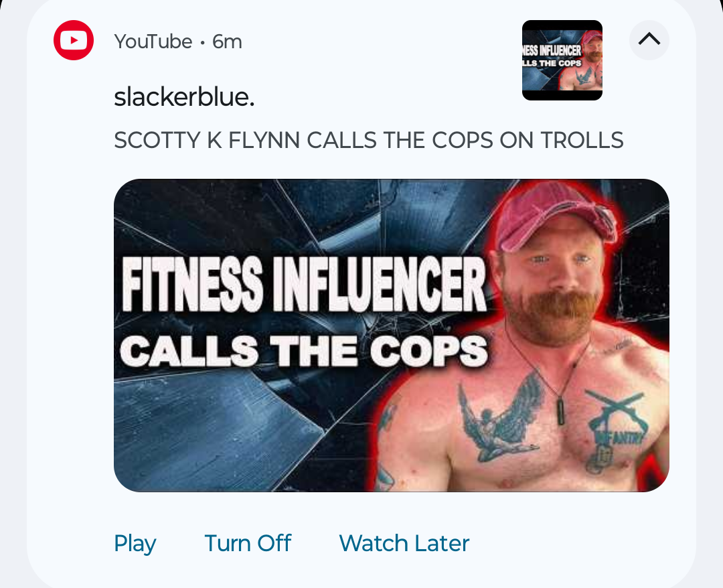The height and width of the screenshot is (588, 723).
Task: Click the ginger beard in the thumbnail
Action: tap(550, 315)
